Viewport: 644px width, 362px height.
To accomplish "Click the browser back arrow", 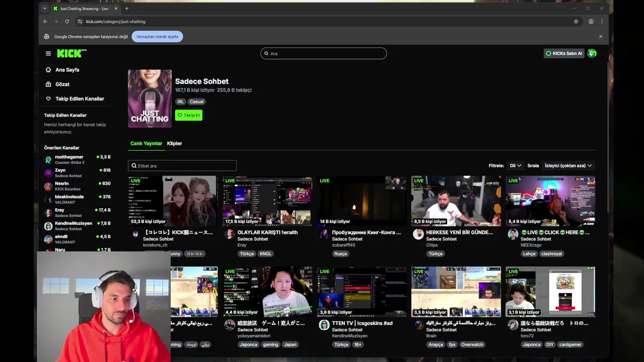I will point(45,22).
